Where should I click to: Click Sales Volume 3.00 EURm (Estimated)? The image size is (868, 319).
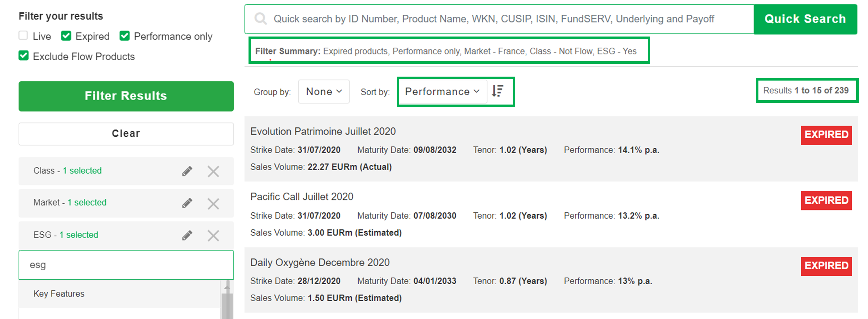(x=355, y=233)
